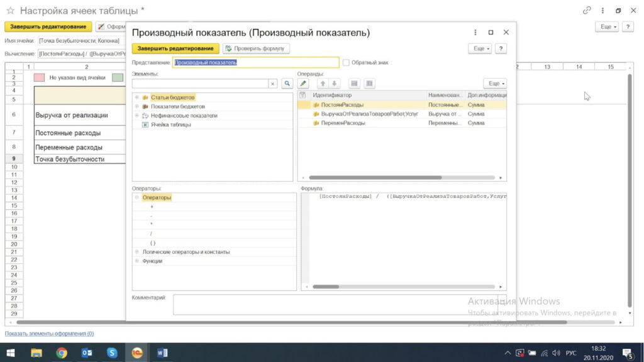Move the operand down with the arrow icon
644x362 pixels.
[335, 84]
